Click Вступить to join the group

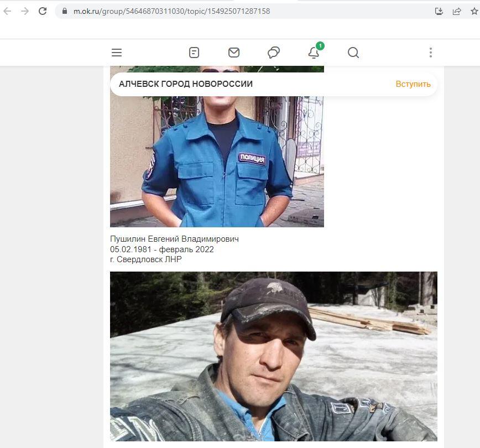coord(413,84)
